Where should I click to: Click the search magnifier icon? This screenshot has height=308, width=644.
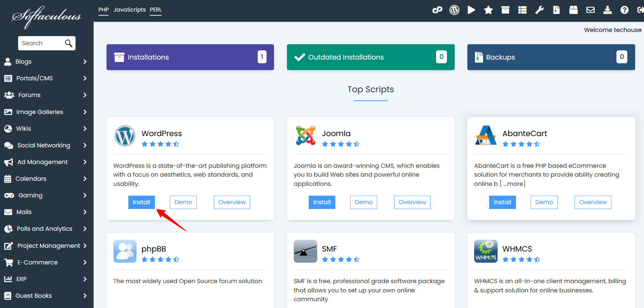click(68, 43)
